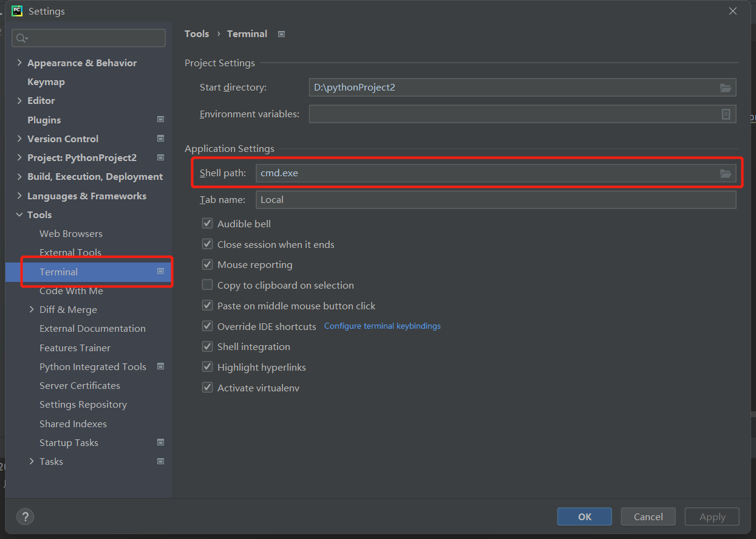Click the PyCharm logo in the title bar
The width and height of the screenshot is (756, 539).
click(x=16, y=10)
